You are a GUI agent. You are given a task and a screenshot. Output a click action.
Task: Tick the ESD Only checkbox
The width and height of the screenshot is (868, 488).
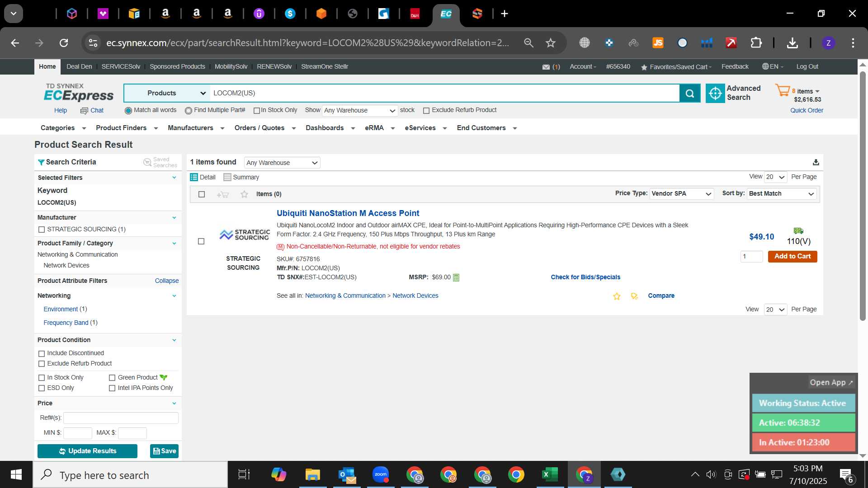pyautogui.click(x=42, y=388)
